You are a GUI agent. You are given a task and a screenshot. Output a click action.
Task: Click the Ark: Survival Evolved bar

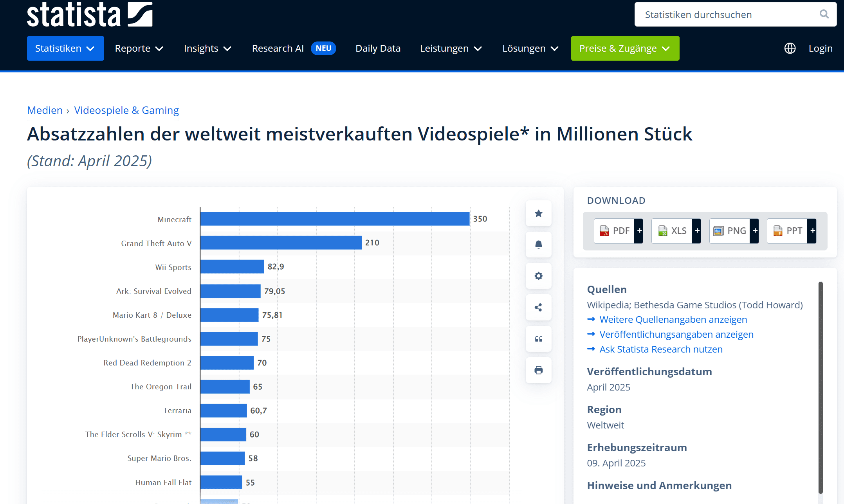pos(230,291)
